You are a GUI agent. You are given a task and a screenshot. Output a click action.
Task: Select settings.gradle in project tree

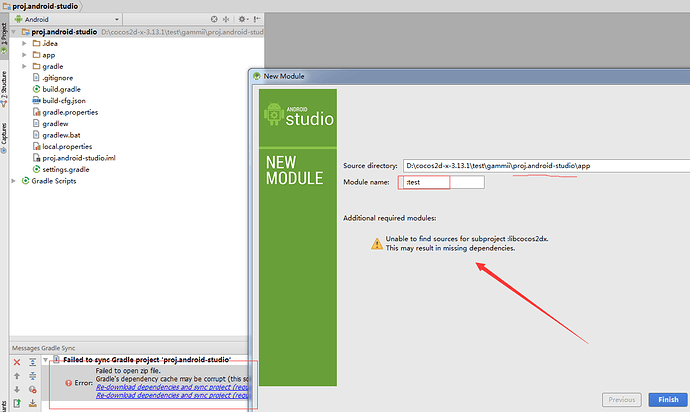pos(66,169)
